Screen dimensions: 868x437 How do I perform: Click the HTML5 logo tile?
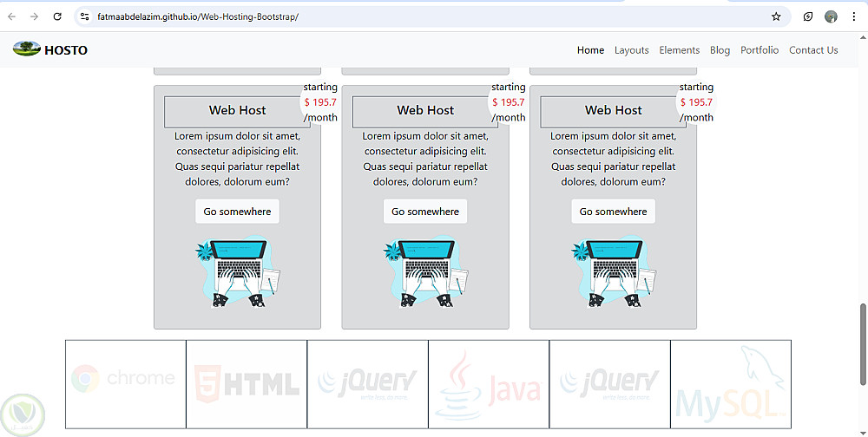247,384
